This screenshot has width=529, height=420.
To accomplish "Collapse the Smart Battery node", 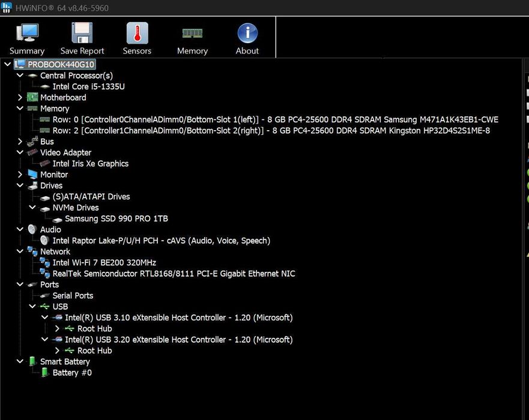I will (20, 361).
